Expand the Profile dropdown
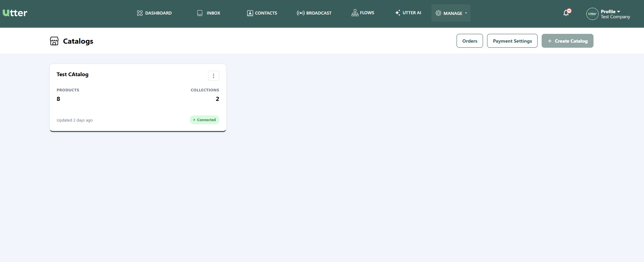 pos(610,12)
